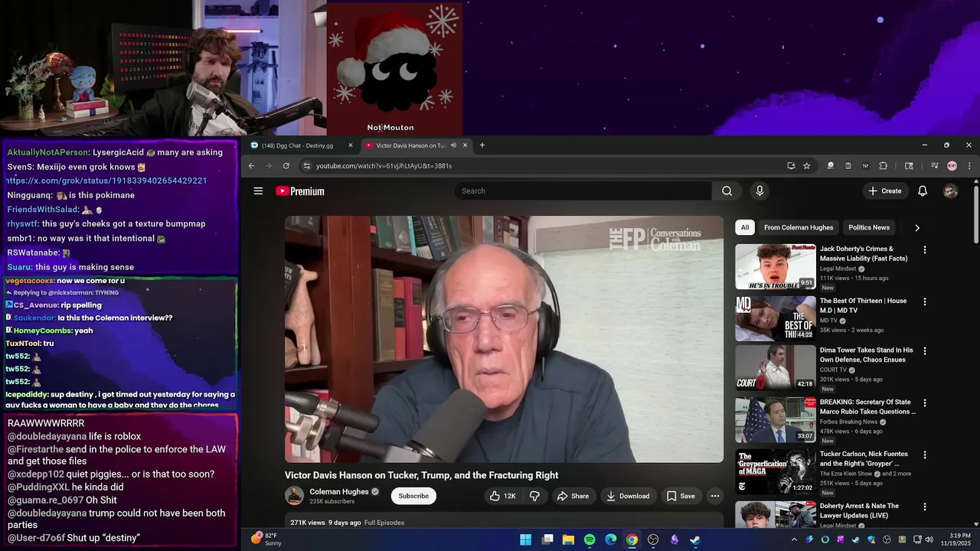
Task: Open the YouTube account avatar menu
Action: [x=950, y=191]
